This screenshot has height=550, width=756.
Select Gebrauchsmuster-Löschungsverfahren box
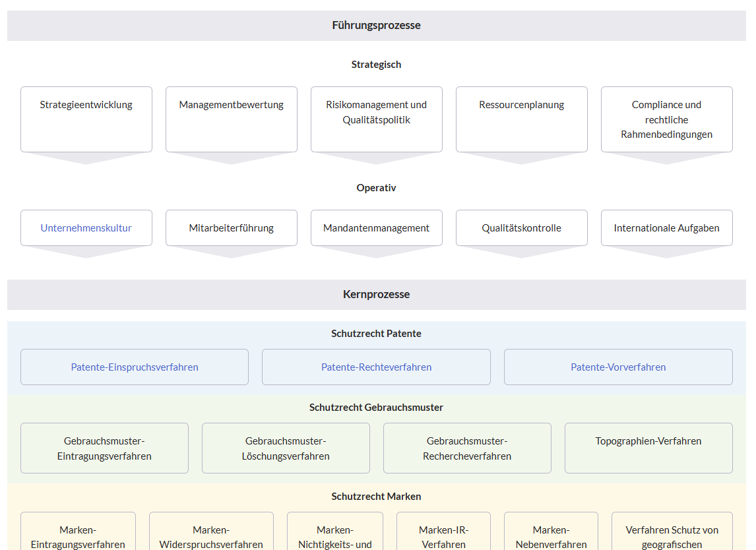coord(286,448)
